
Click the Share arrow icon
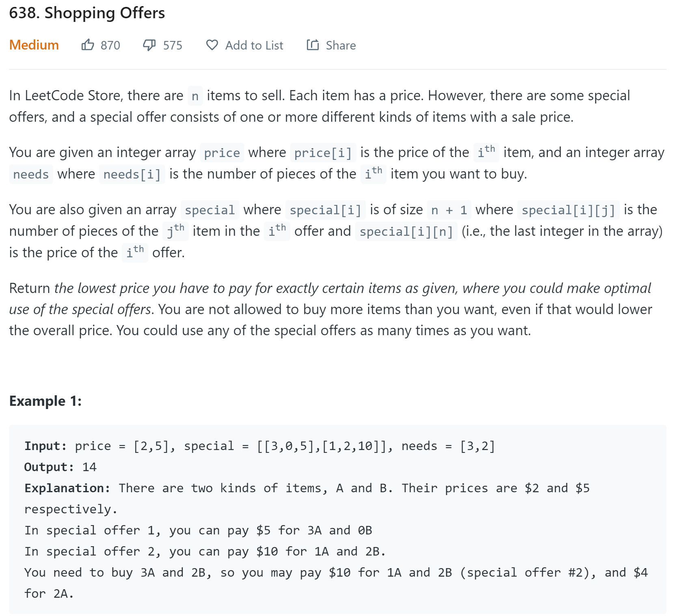coord(313,45)
